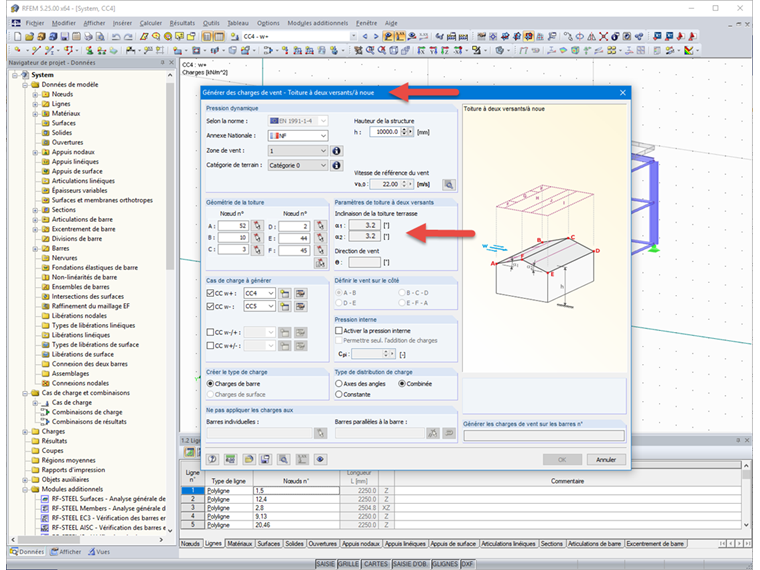
Task: Click the load saved settings folder icon
Action: (x=249, y=459)
